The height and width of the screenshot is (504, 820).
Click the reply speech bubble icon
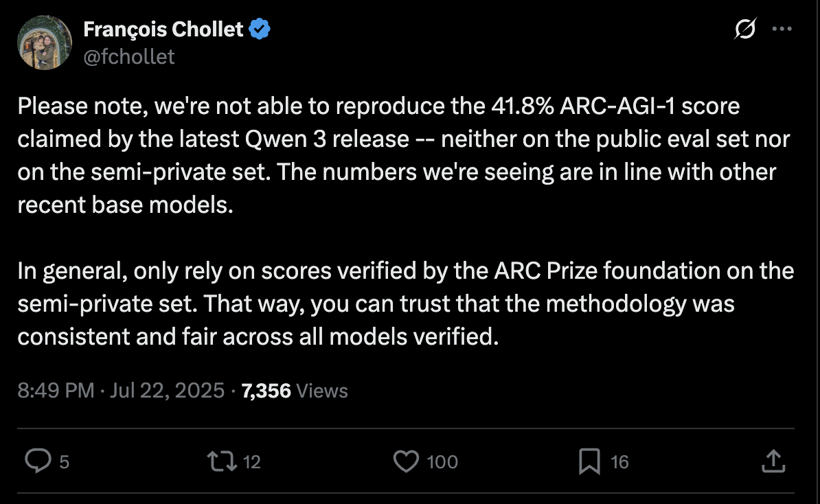pyautogui.click(x=36, y=461)
